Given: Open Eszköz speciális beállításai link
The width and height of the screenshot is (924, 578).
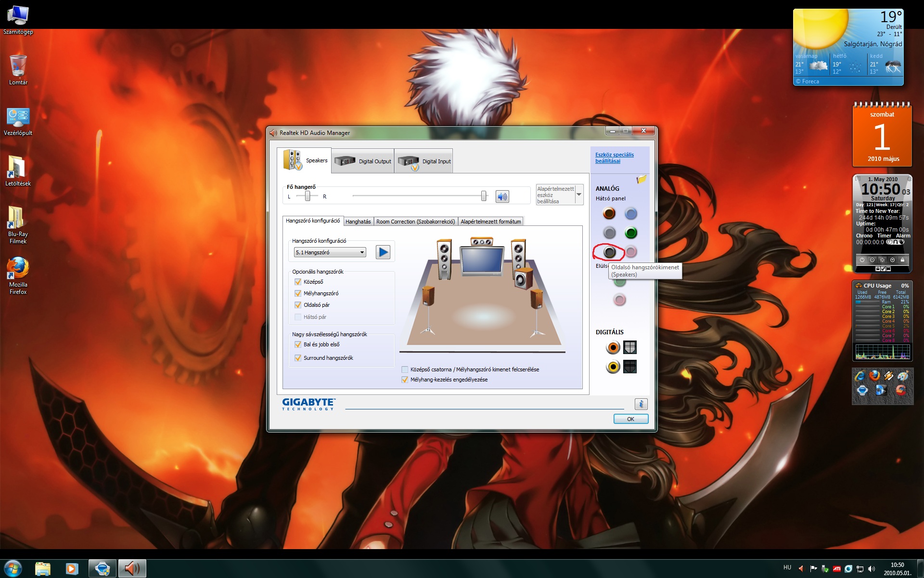Looking at the screenshot, I should [x=615, y=158].
